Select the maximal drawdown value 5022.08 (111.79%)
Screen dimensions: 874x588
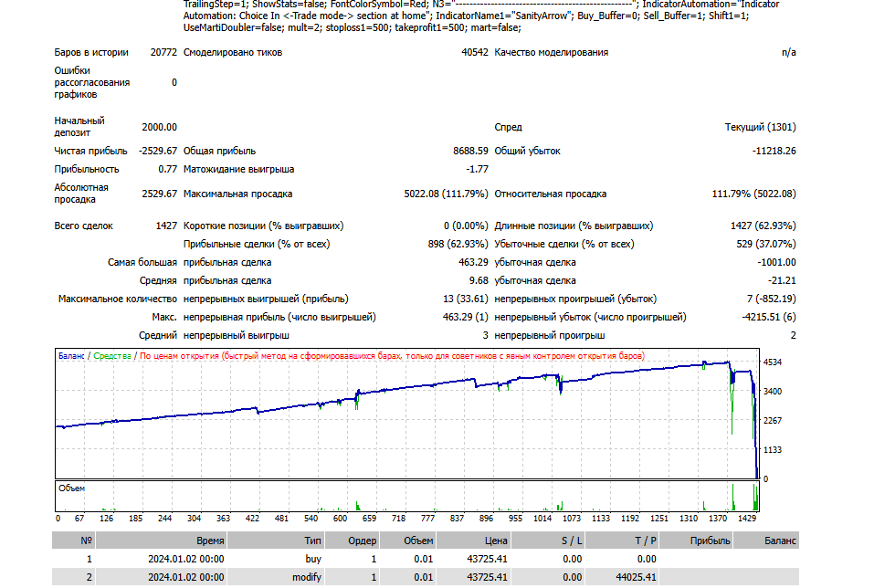click(446, 194)
